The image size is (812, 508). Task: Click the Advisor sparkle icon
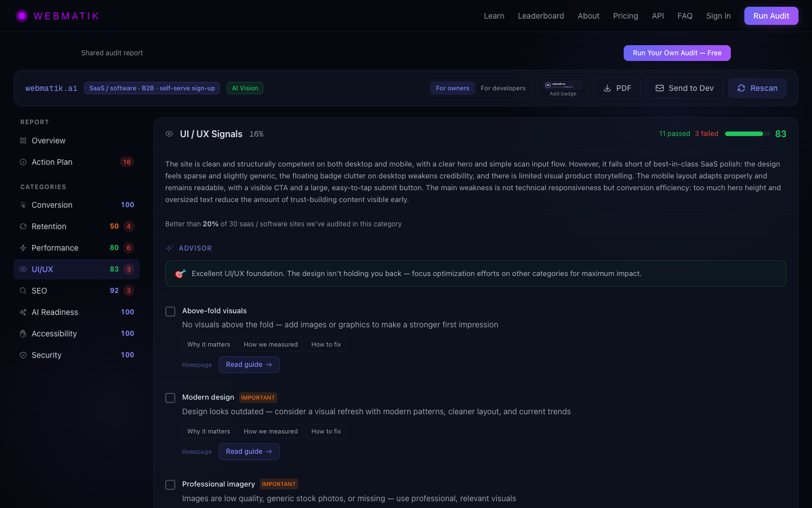(x=169, y=248)
